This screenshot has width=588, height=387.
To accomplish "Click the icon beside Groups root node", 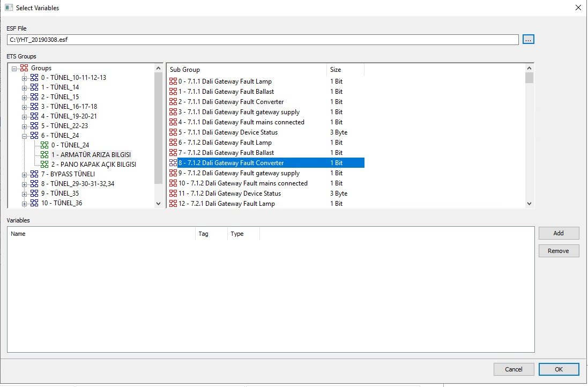I will [x=24, y=68].
